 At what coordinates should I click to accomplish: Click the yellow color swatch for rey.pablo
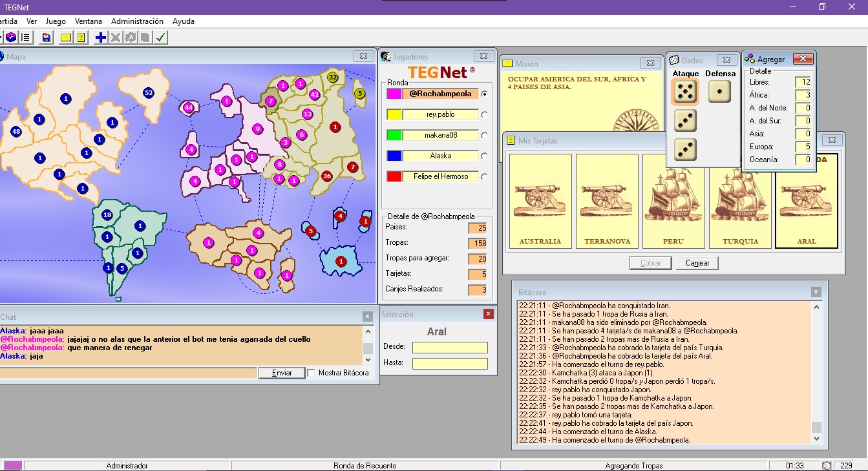pyautogui.click(x=394, y=114)
